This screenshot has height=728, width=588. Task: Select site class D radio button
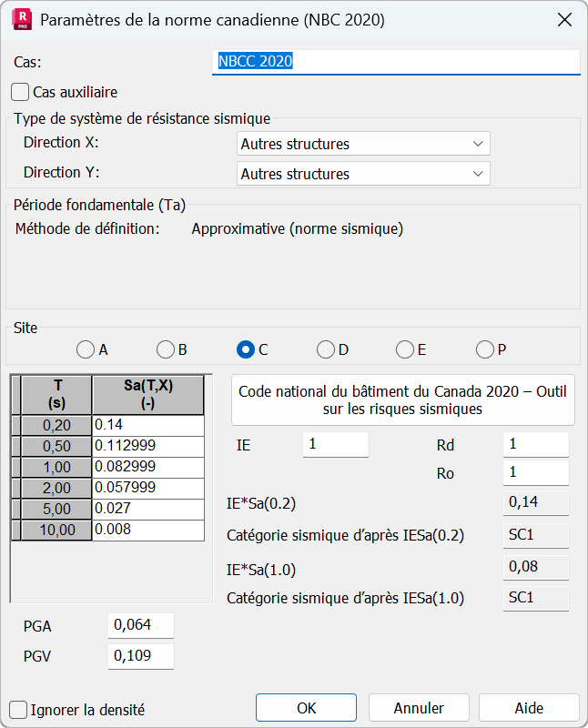326,349
